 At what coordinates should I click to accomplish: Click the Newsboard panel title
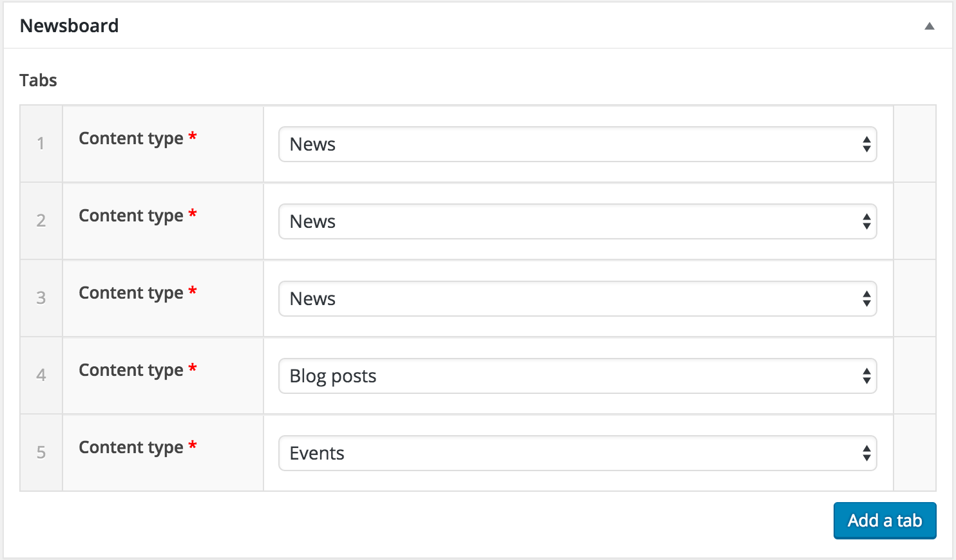70,26
